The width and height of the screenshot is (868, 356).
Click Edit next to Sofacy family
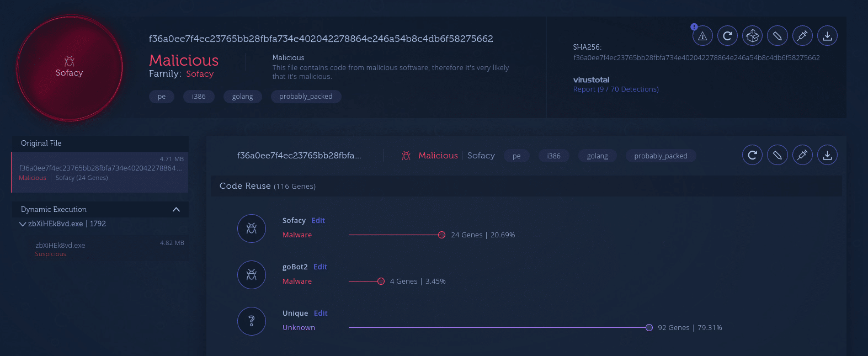[x=318, y=220]
